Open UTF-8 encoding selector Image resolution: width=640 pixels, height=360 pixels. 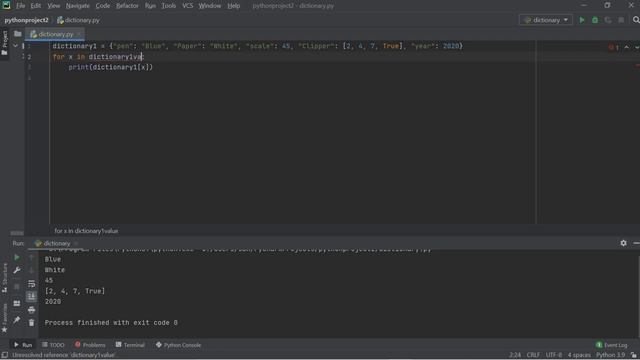tap(553, 355)
